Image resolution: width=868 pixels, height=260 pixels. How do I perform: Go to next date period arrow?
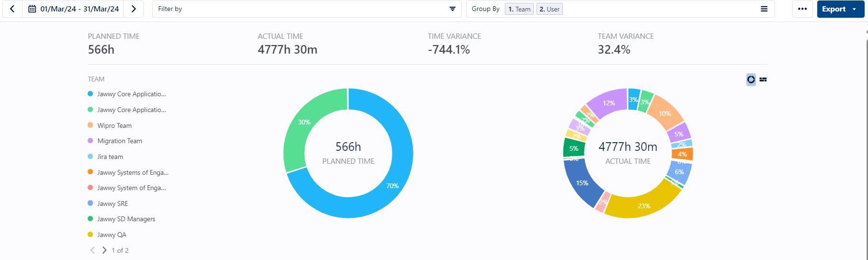pyautogui.click(x=134, y=9)
